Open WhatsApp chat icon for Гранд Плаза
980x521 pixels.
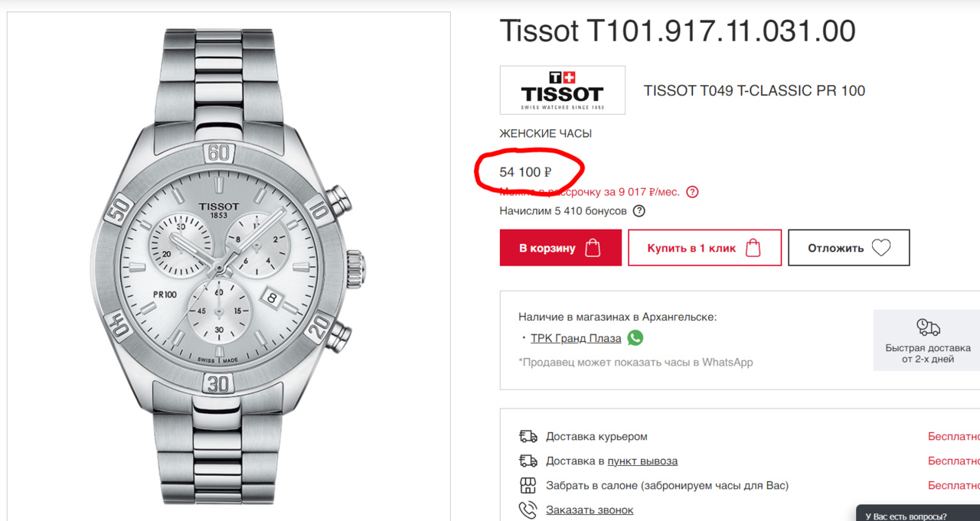(x=635, y=337)
